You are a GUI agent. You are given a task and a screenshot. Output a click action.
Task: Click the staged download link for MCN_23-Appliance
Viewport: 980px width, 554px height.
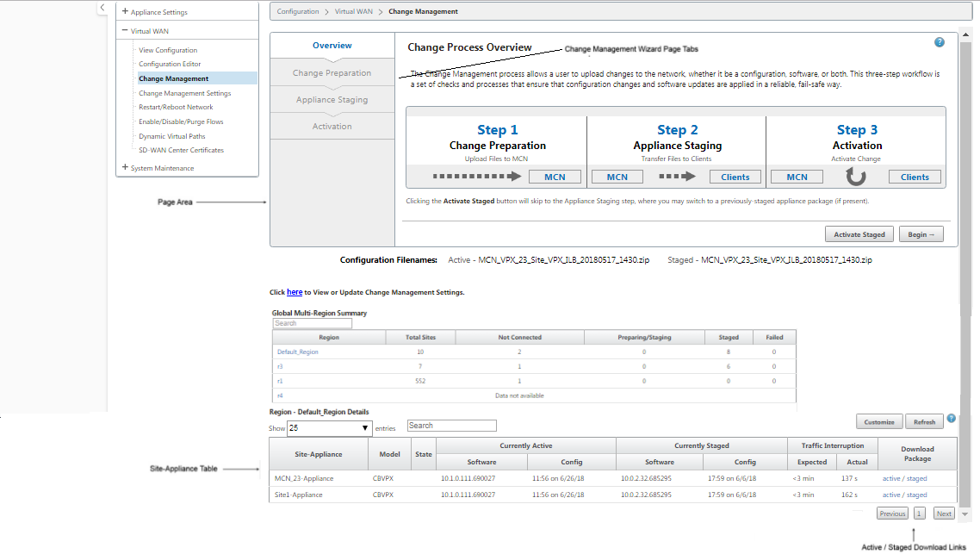tap(917, 478)
